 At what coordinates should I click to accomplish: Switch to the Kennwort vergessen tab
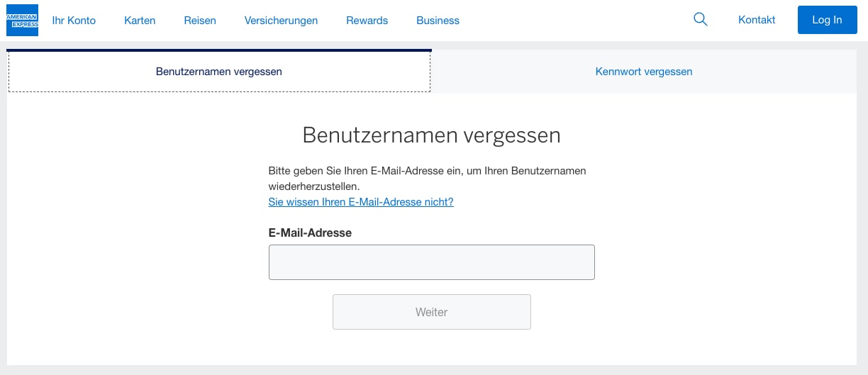(644, 72)
